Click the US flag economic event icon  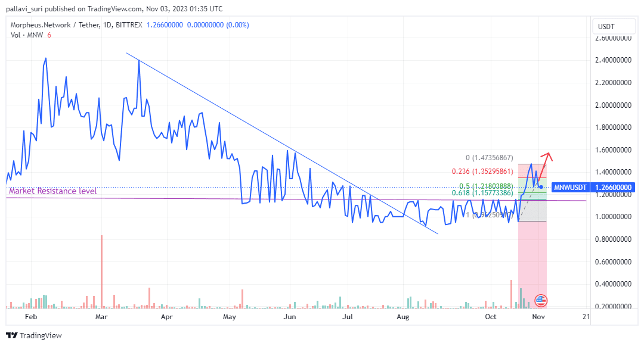(x=540, y=300)
